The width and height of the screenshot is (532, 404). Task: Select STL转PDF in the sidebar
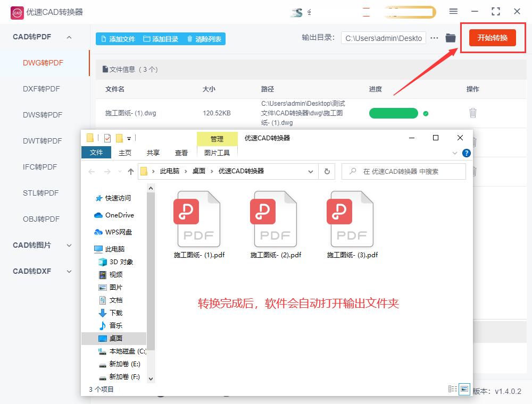pos(41,193)
